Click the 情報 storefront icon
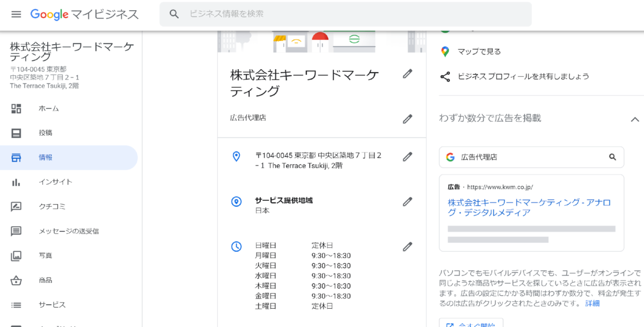 16,158
